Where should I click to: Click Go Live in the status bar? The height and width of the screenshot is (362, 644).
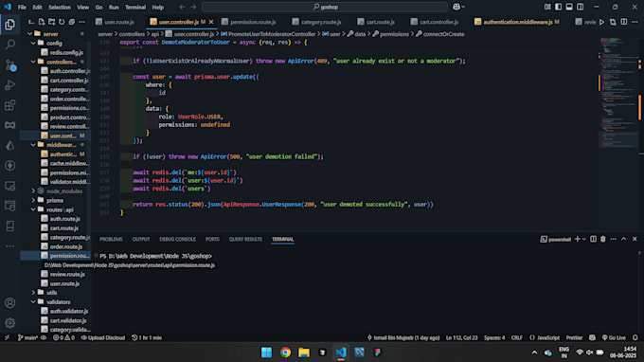pyautogui.click(x=614, y=337)
